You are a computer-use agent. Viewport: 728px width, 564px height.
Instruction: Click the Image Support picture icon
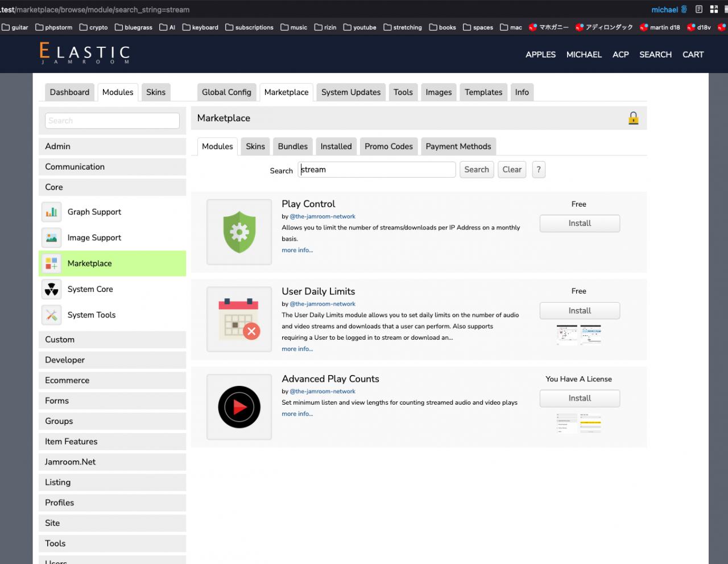click(x=51, y=238)
